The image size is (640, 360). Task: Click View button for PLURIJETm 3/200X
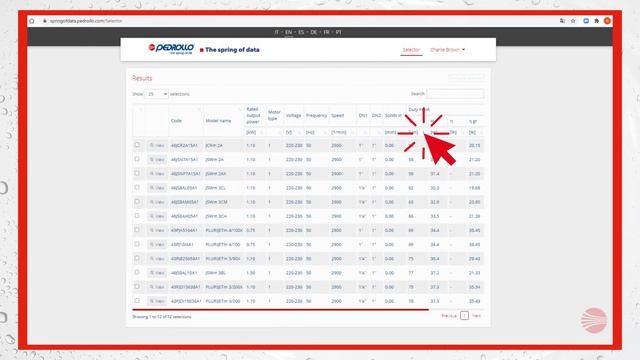157,287
